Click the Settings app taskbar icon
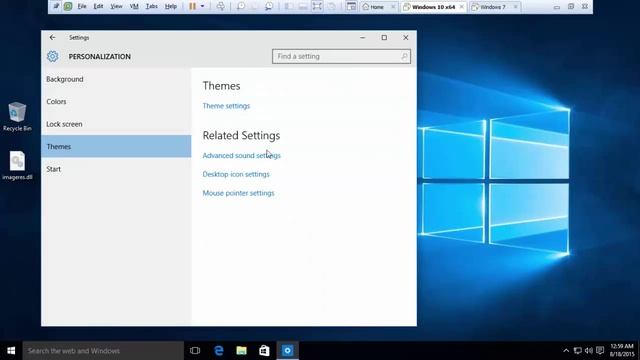 tap(287, 351)
